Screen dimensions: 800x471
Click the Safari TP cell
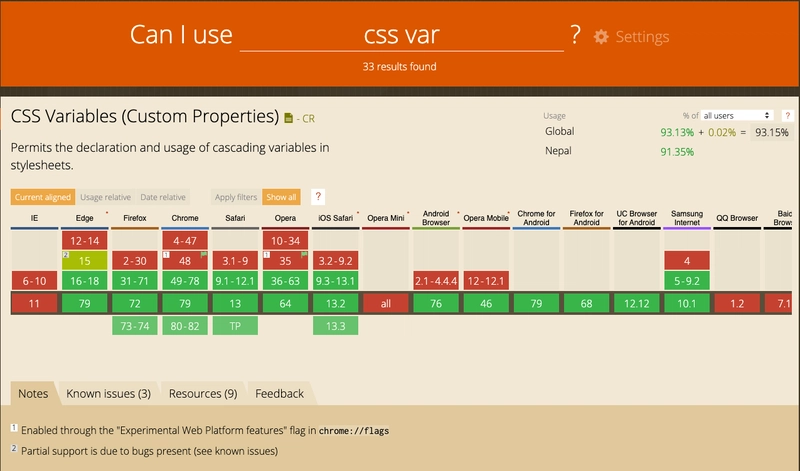pos(235,326)
